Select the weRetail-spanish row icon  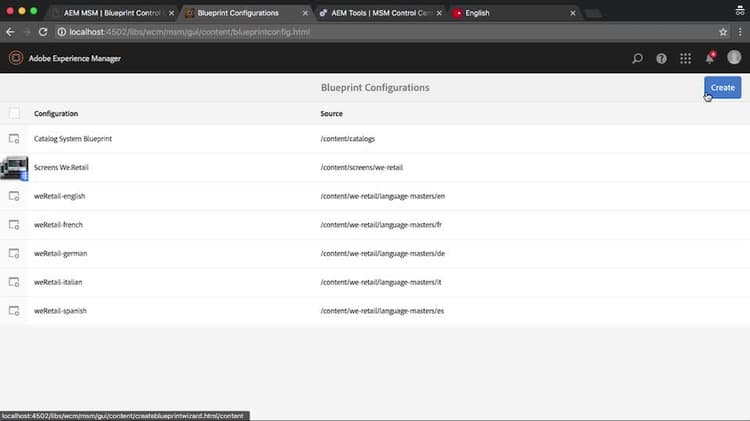pyautogui.click(x=14, y=311)
